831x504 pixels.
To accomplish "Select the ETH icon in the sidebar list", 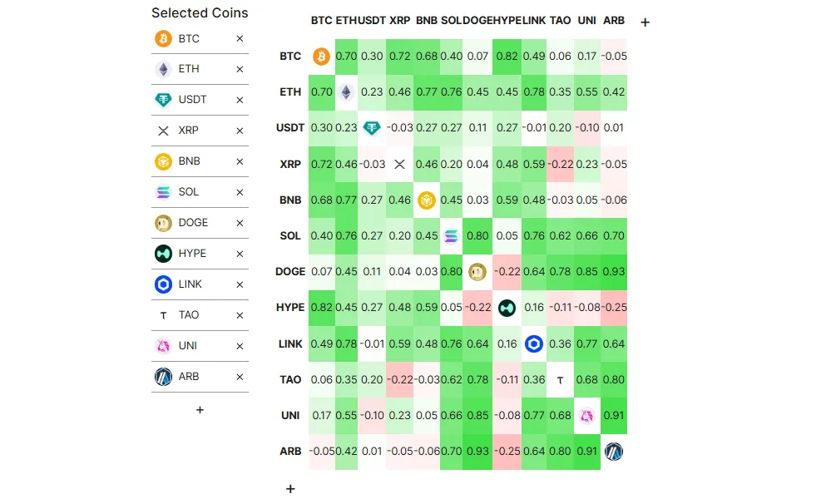I will pos(164,69).
